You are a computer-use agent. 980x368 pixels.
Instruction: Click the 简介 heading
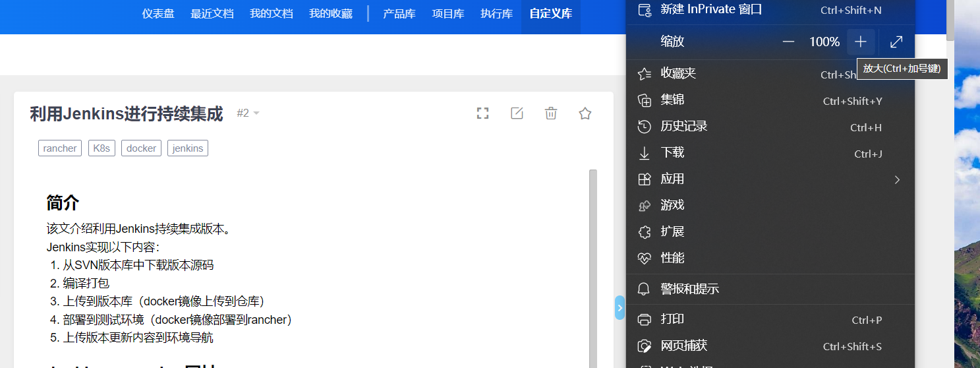coord(63,202)
